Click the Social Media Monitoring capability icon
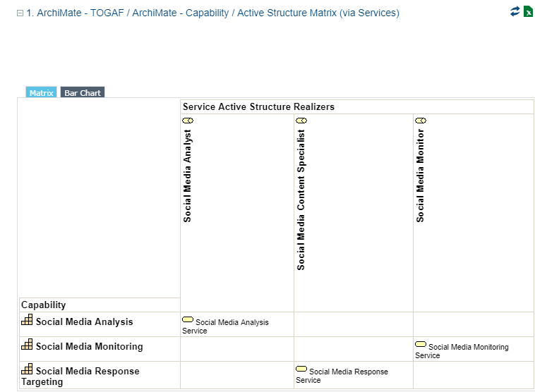Image resolution: width=535 pixels, height=392 pixels. coord(27,345)
